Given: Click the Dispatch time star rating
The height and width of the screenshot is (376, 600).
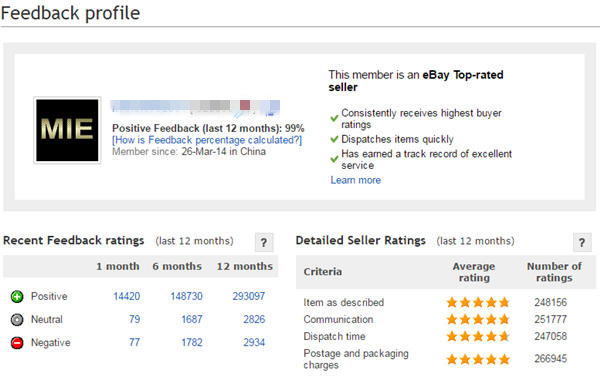Looking at the screenshot, I should point(478,337).
